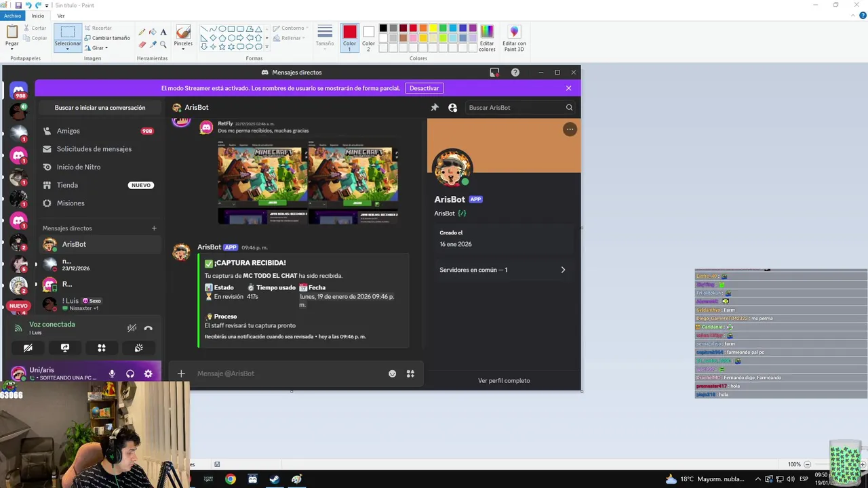Toggle noise suppression beside Voz conectada
Screen dimensions: 868x488
132,328
